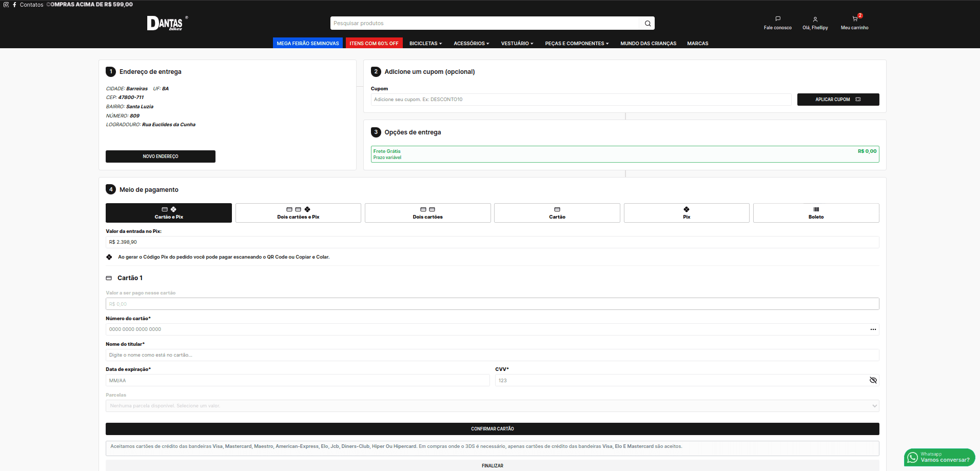Click the user account icon
The width and height of the screenshot is (980, 471).
[815, 19]
